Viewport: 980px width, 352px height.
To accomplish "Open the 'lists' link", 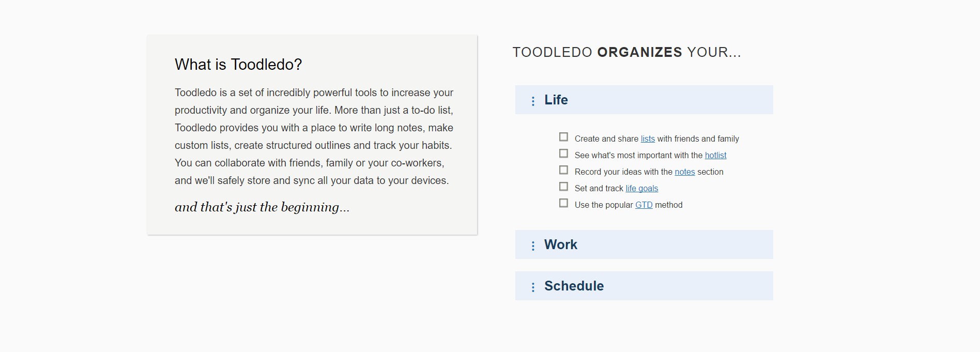I will point(648,139).
